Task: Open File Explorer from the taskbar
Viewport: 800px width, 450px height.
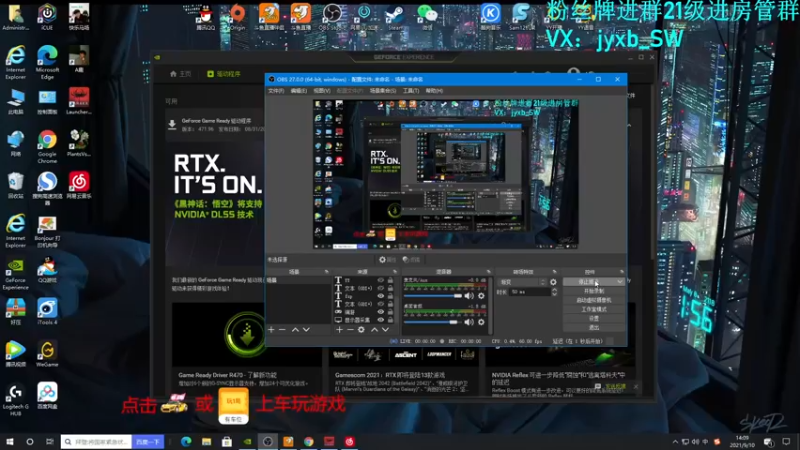Action: pos(206,441)
